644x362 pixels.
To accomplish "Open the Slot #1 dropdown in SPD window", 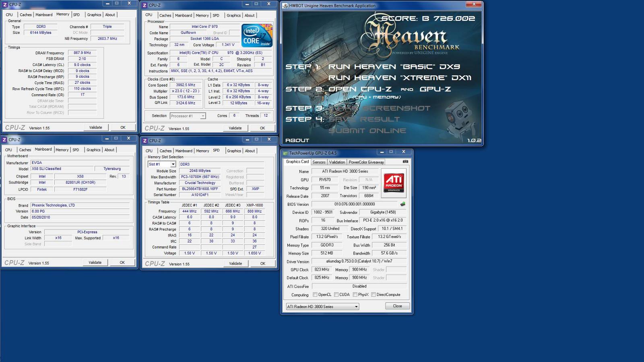I will pyautogui.click(x=173, y=164).
